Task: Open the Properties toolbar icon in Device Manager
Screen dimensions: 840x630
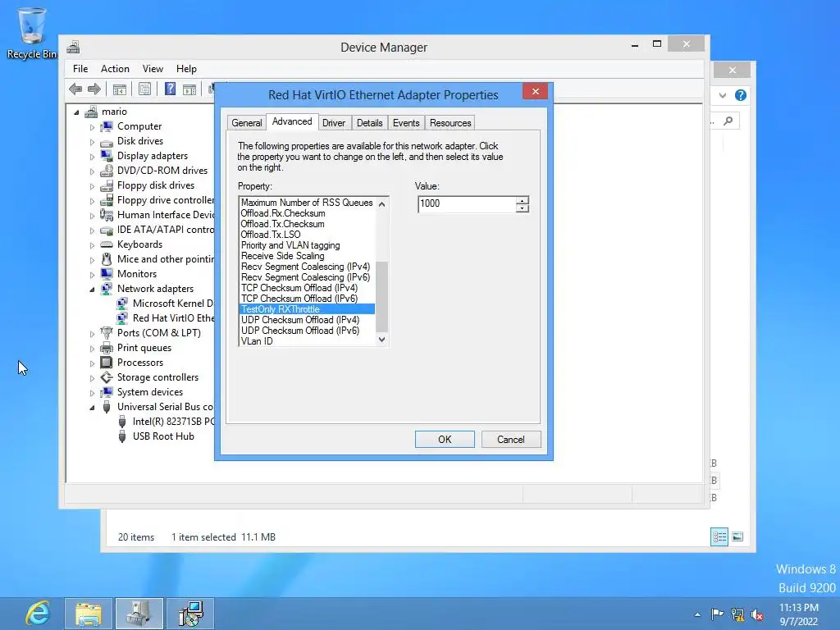Action: [144, 89]
